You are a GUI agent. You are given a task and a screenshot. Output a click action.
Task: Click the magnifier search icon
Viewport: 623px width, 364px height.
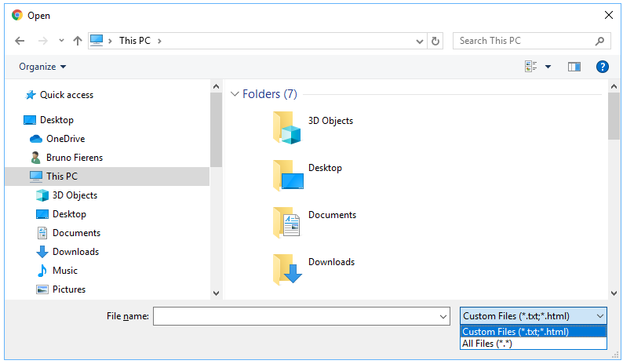click(599, 41)
